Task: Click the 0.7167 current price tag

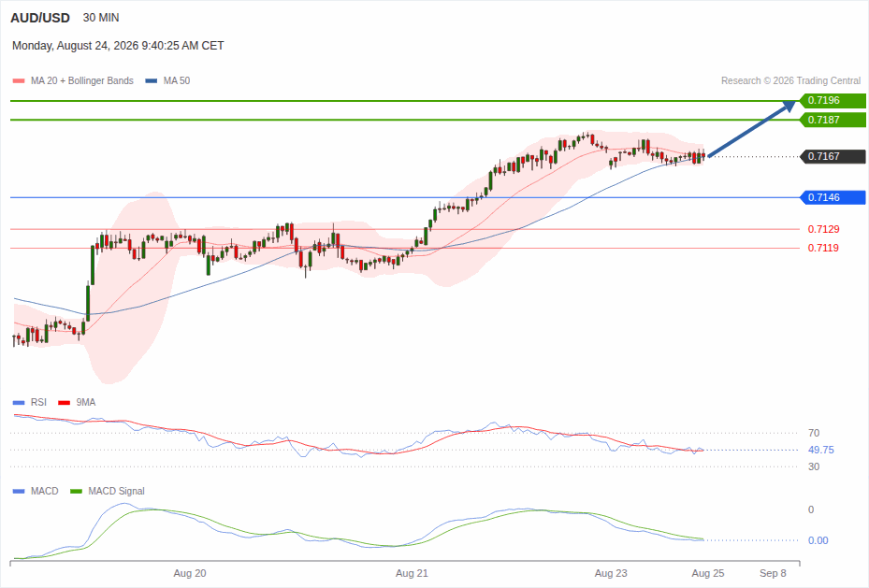Action: pos(833,156)
